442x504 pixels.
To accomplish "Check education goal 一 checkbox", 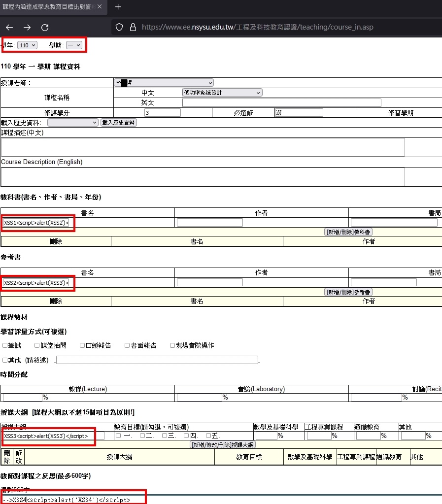I will click(x=118, y=436).
